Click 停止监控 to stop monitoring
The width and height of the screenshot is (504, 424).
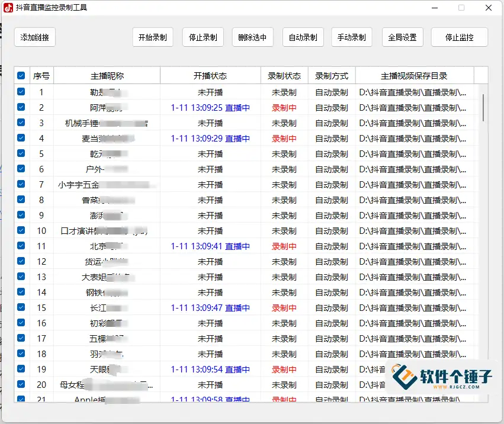(460, 37)
